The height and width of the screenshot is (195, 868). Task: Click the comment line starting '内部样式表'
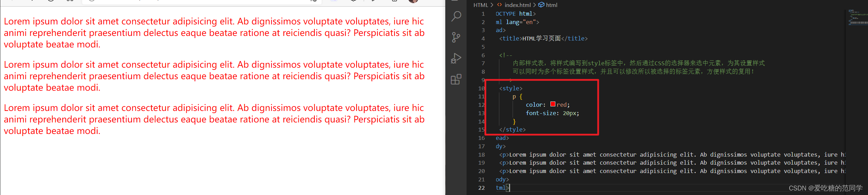click(639, 63)
